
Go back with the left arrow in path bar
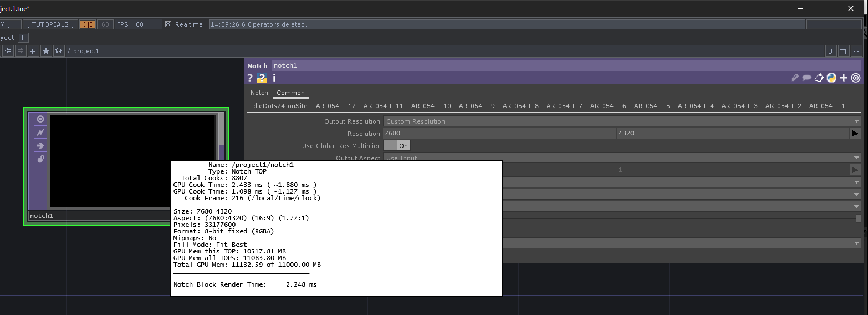point(8,51)
